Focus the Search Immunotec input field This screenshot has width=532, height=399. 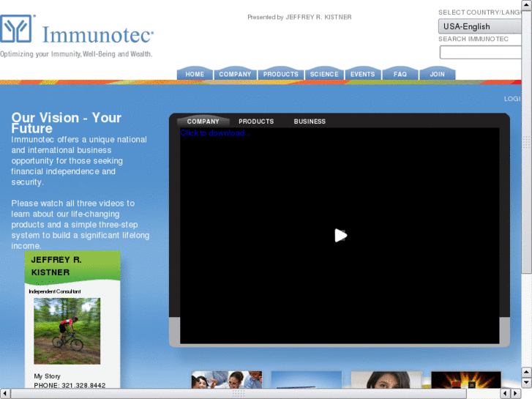coord(481,52)
